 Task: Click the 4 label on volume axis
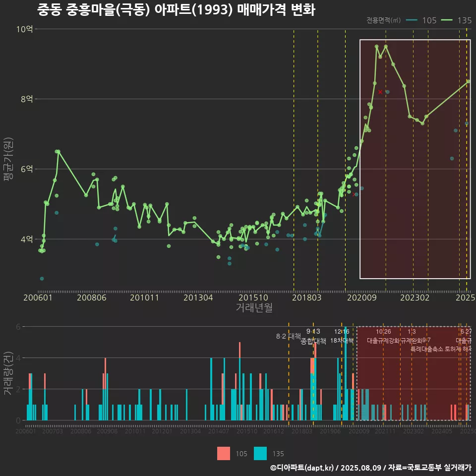18,358
